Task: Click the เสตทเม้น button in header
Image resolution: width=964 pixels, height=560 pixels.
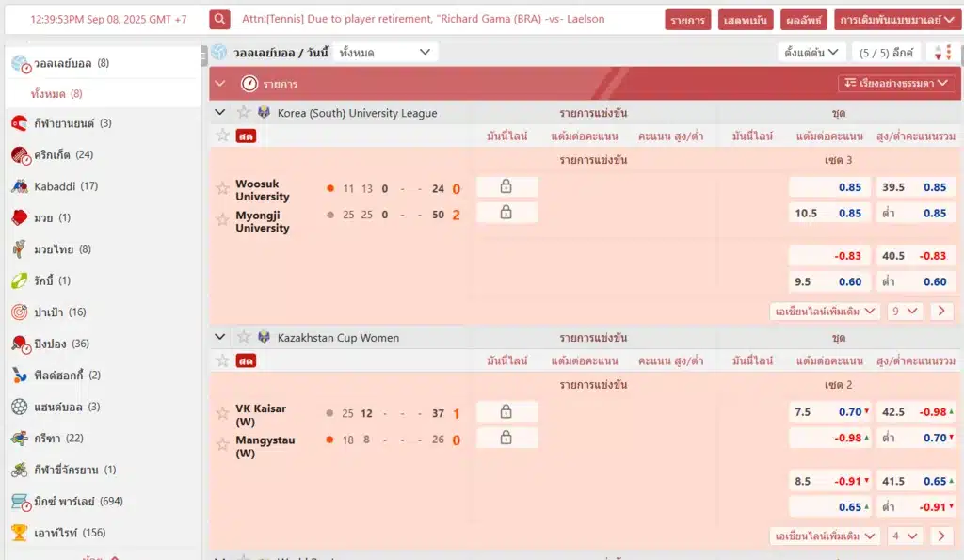Action: pos(745,20)
